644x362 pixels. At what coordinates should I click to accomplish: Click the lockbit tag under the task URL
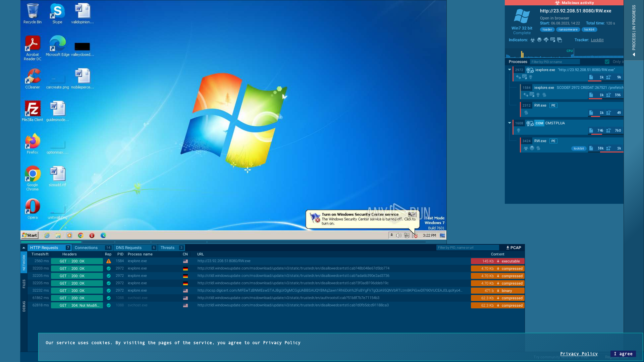pyautogui.click(x=589, y=29)
